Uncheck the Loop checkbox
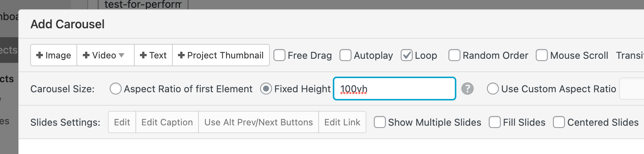 (406, 55)
